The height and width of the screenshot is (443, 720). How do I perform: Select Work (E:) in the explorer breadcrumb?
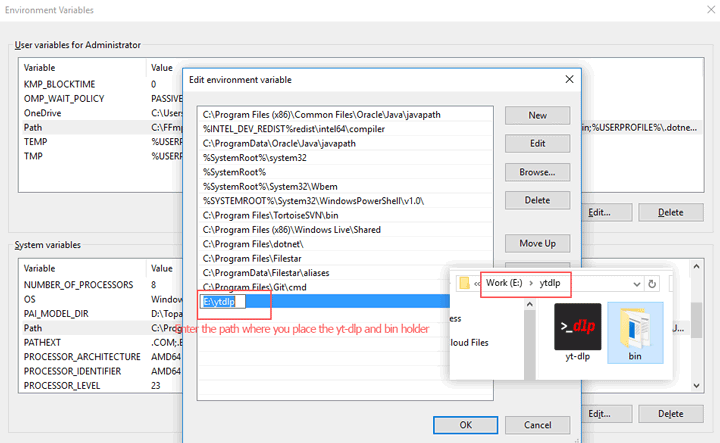(x=504, y=283)
